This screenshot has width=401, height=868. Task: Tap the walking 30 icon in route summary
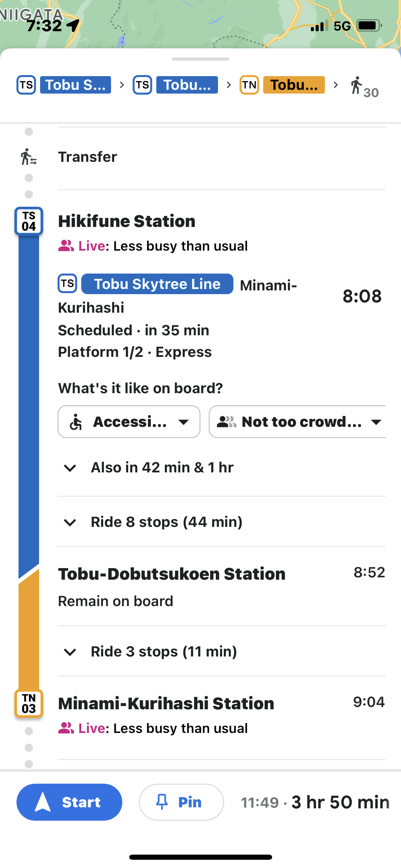364,87
